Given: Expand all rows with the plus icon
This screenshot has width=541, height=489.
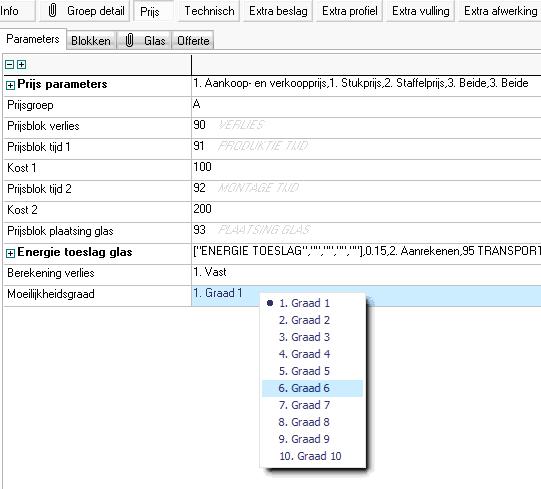Looking at the screenshot, I should coord(21,65).
